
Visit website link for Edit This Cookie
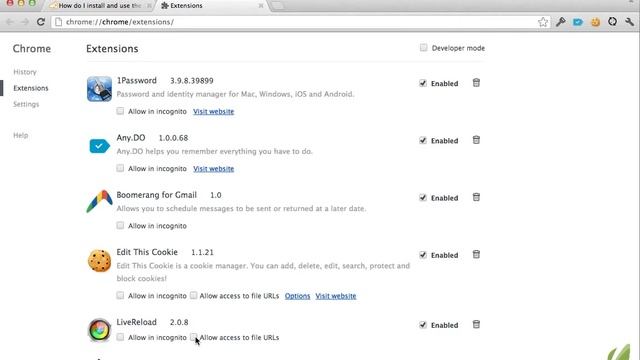(x=336, y=296)
